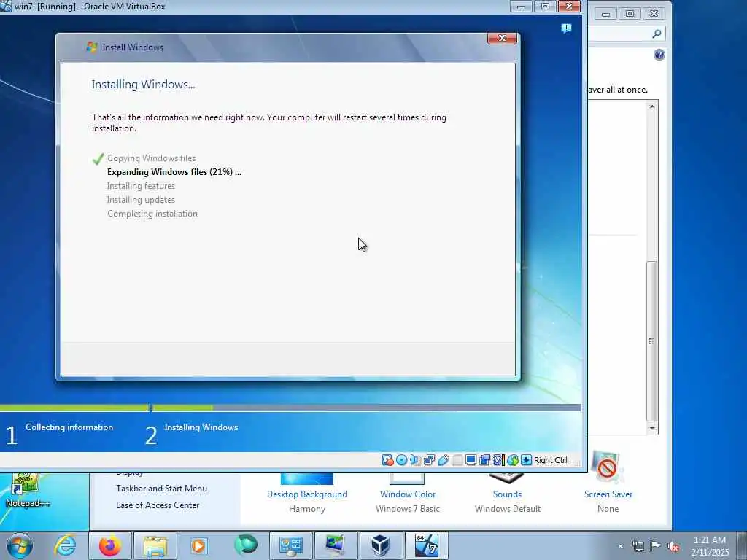Minimize the win7 VirtualBox window

click(522, 7)
